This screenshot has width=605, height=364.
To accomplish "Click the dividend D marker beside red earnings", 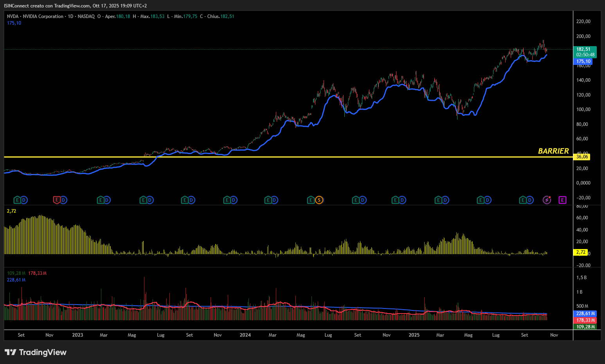I will pos(63,200).
